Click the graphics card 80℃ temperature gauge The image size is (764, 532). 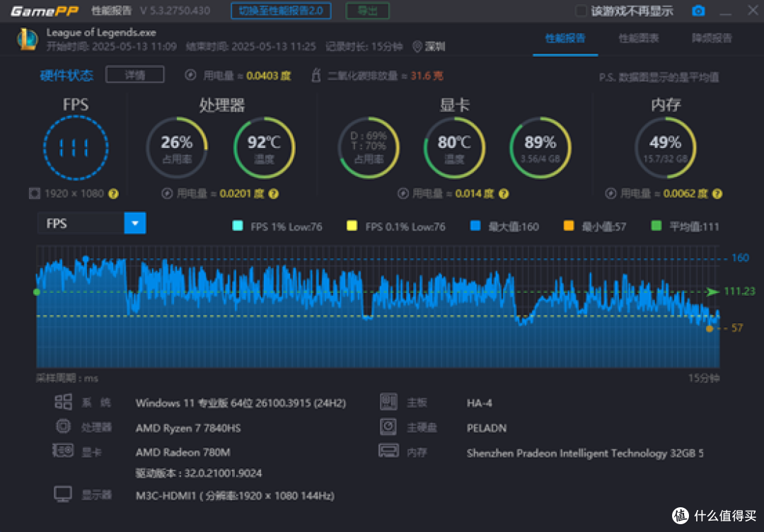click(x=455, y=147)
